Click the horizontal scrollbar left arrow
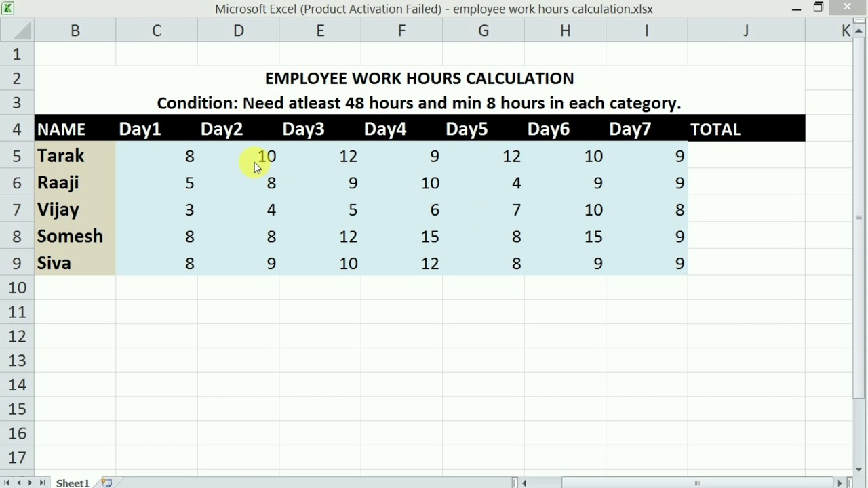The width and height of the screenshot is (868, 488). [524, 483]
